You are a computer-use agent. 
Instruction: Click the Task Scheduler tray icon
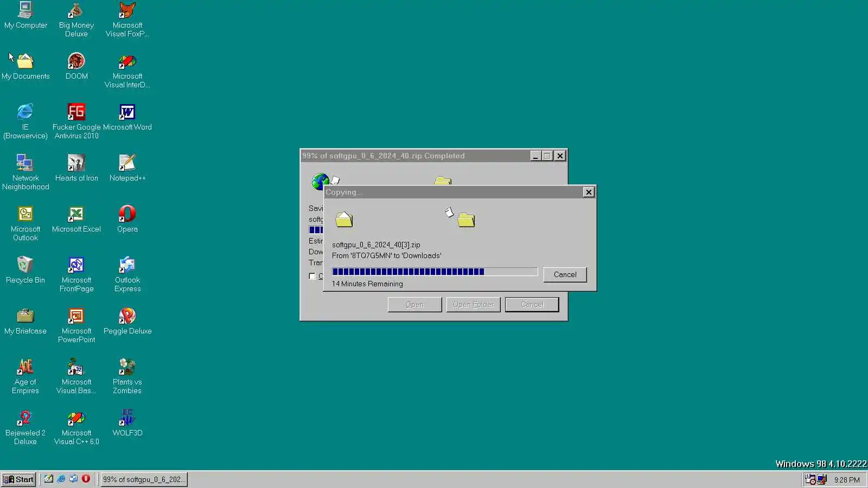[810, 479]
